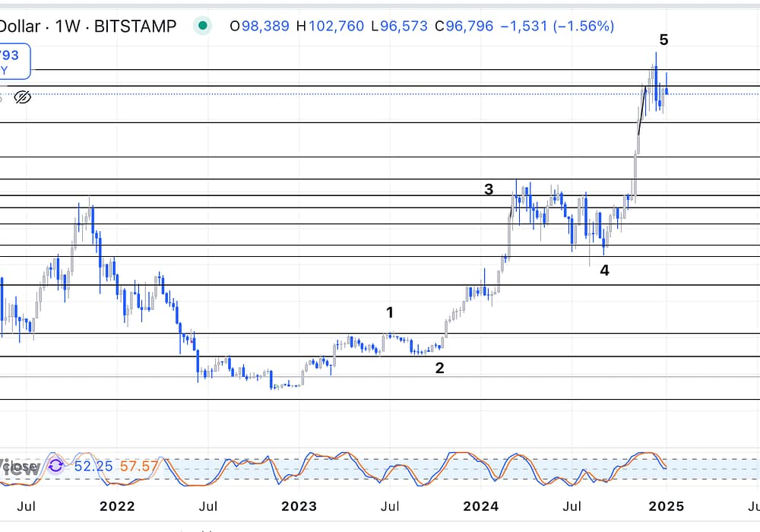Click the 2024 label on time axis
The image size is (760, 532).
point(480,507)
